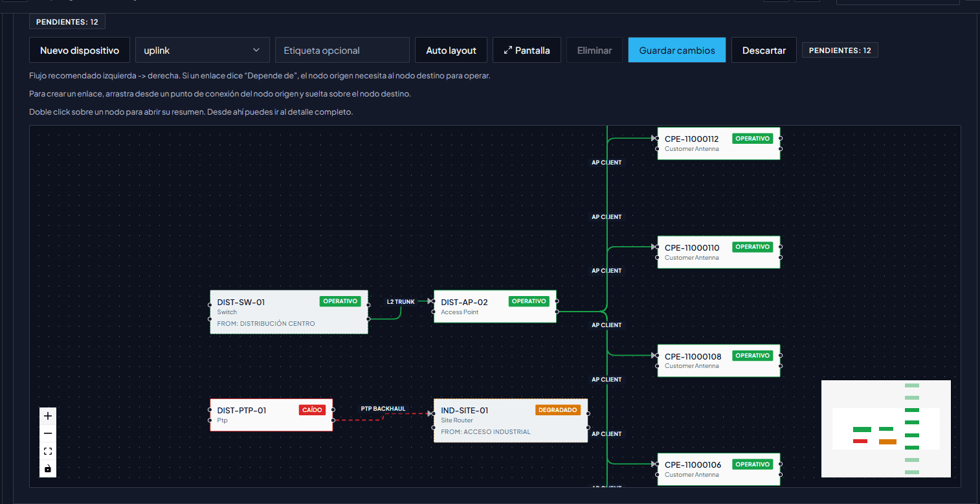Click the OPERATIVO badge on CPE-11000112
980x504 pixels.
752,138
